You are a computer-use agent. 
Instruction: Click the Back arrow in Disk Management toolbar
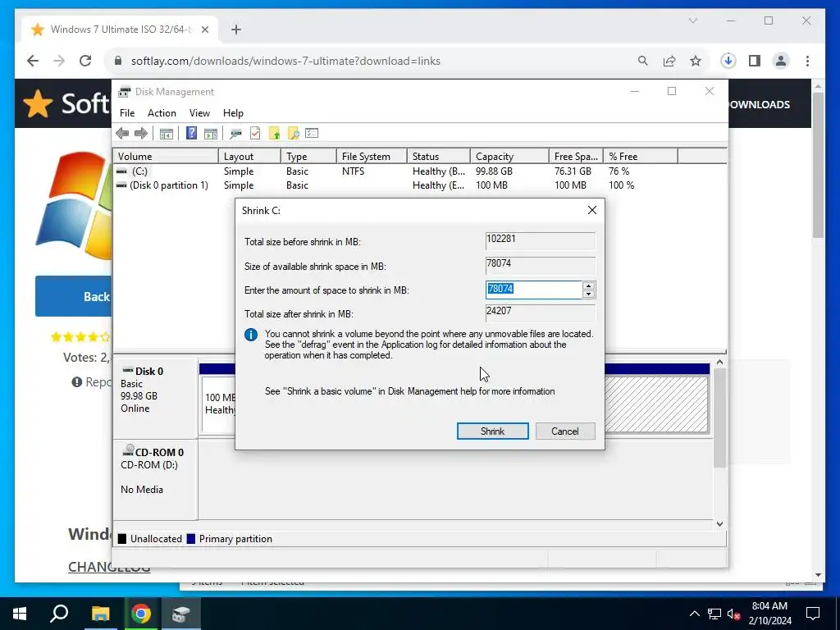coord(122,134)
